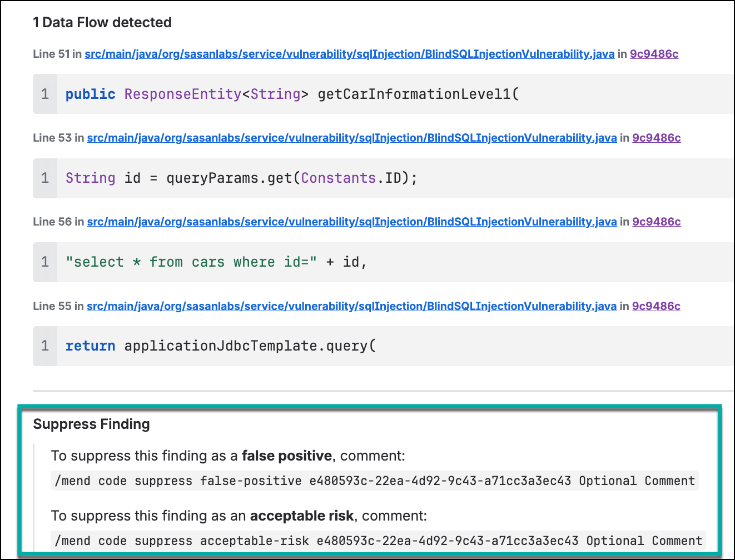This screenshot has width=735, height=560.
Task: Click the acceptable-risk suppress command text
Action: 378,541
